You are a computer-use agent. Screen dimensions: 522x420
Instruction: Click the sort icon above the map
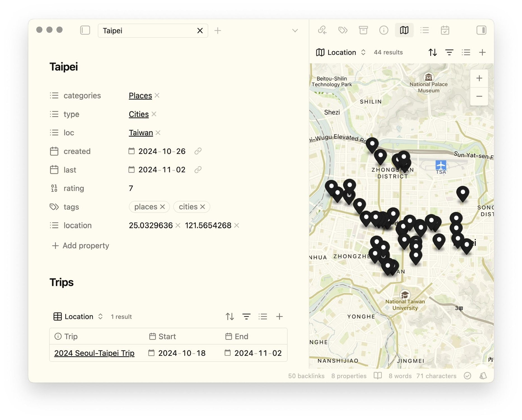(432, 52)
